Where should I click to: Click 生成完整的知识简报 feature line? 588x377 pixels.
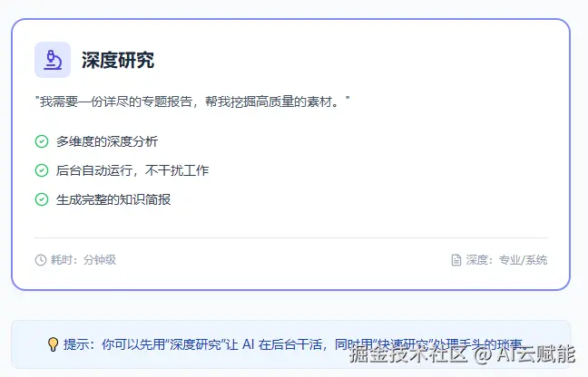113,199
